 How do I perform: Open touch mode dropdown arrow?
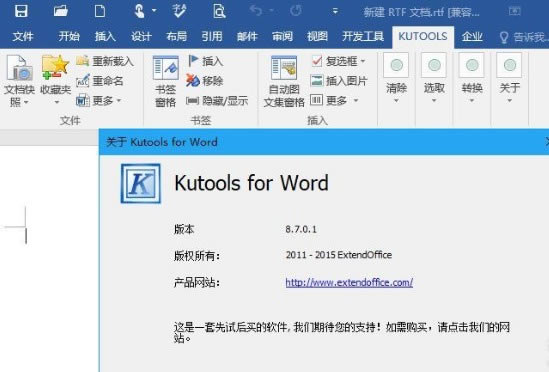point(154,11)
